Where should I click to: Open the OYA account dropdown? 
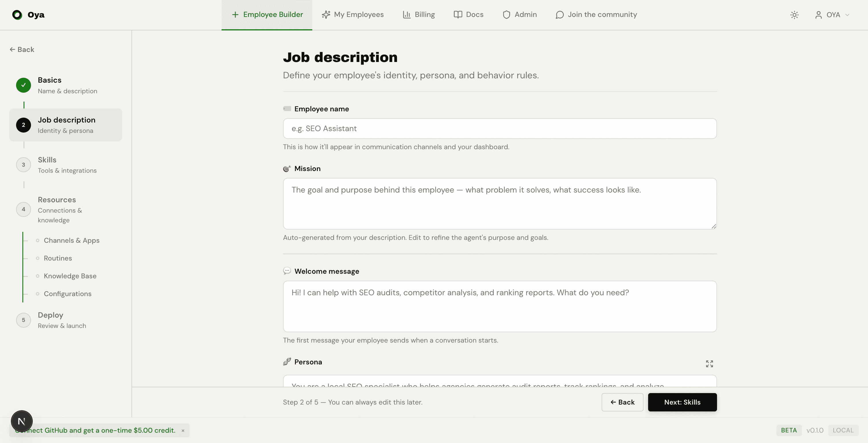832,15
